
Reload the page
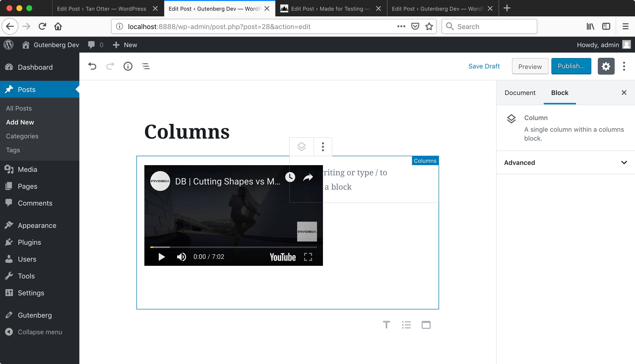[x=42, y=26]
